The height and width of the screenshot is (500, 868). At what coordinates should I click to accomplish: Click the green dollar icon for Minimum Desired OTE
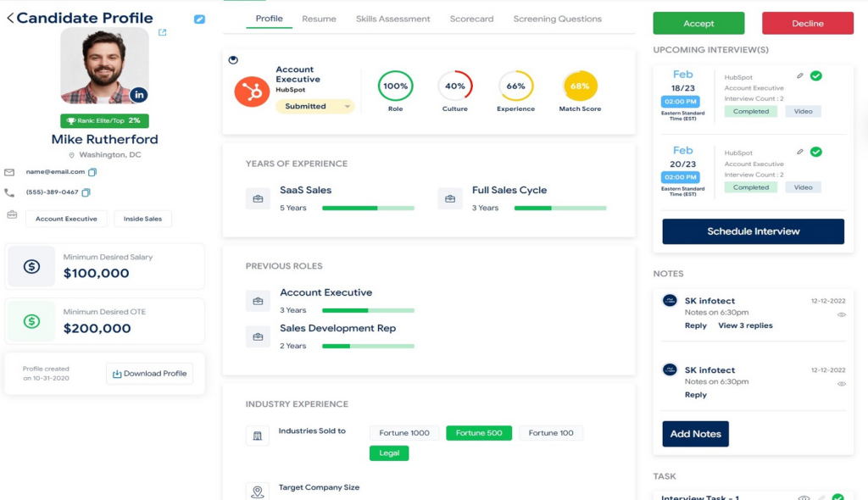click(31, 321)
